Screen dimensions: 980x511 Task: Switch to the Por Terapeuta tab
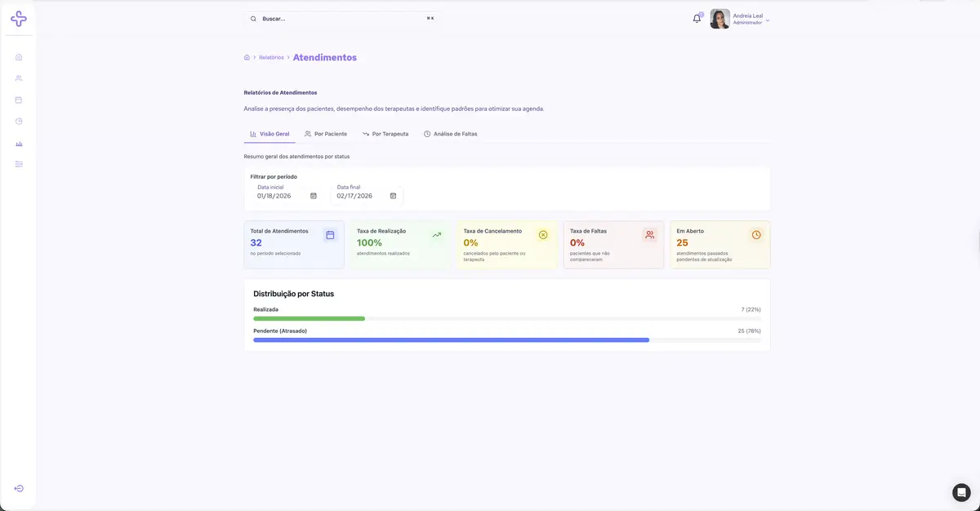385,134
